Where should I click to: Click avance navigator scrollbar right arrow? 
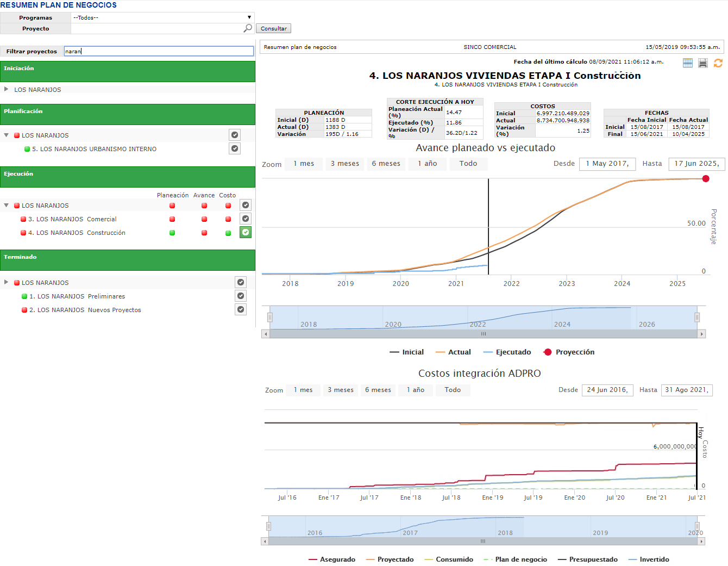(702, 334)
